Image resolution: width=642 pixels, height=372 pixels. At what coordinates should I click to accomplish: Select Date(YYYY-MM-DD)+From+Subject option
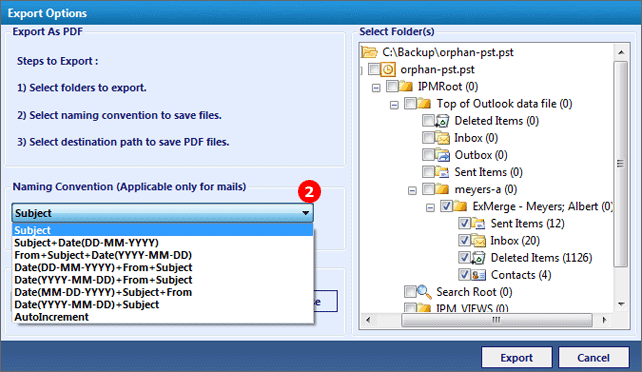point(163,280)
